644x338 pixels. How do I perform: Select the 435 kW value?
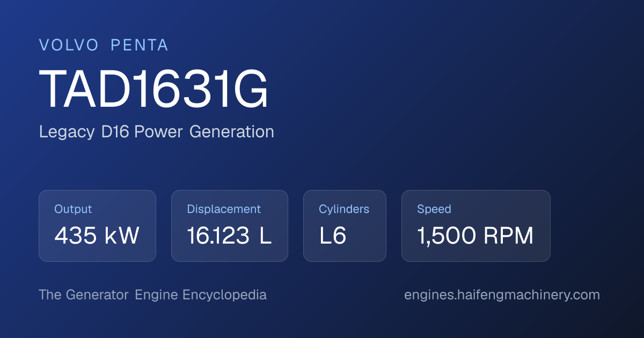[97, 236]
